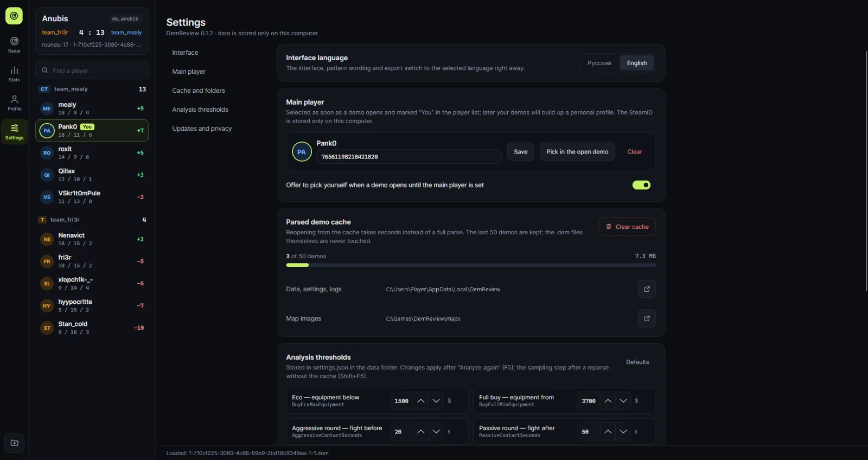Switch interface language to English
This screenshot has height=460, width=868.
637,63
